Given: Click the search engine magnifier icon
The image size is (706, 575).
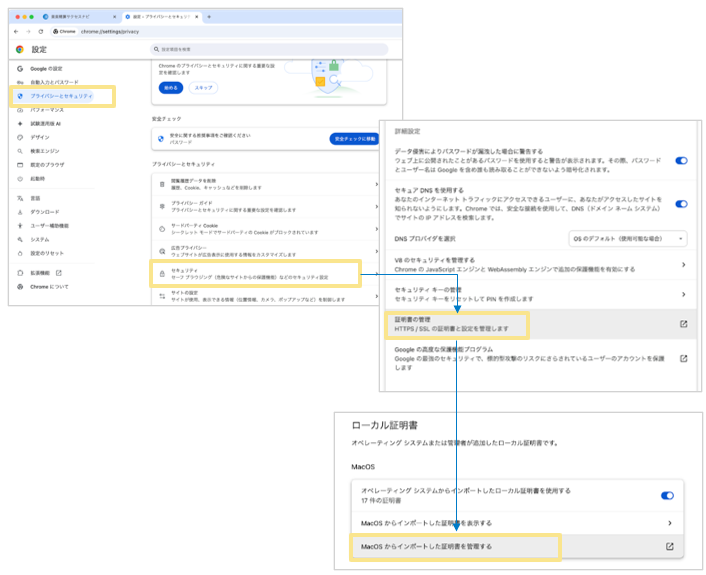Looking at the screenshot, I should (19, 150).
